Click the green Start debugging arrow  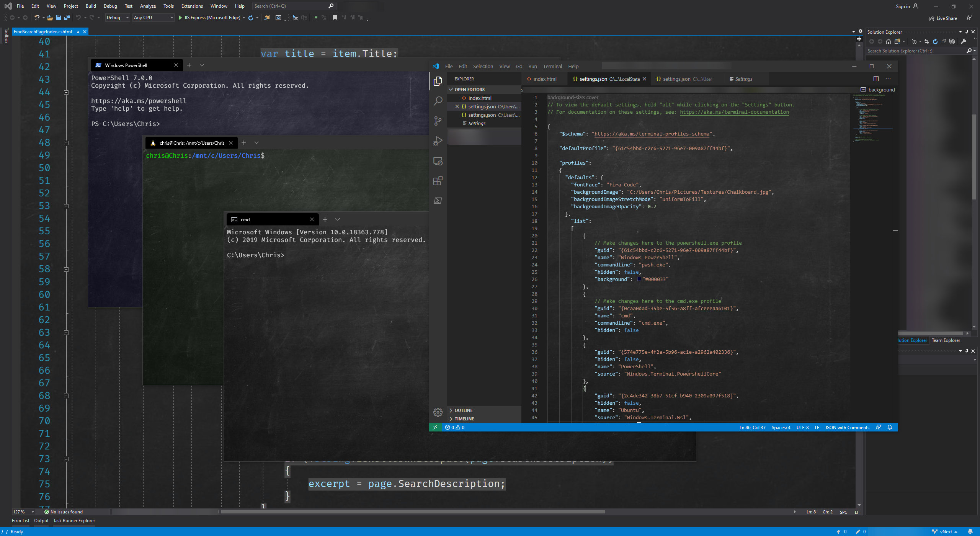[x=180, y=18]
